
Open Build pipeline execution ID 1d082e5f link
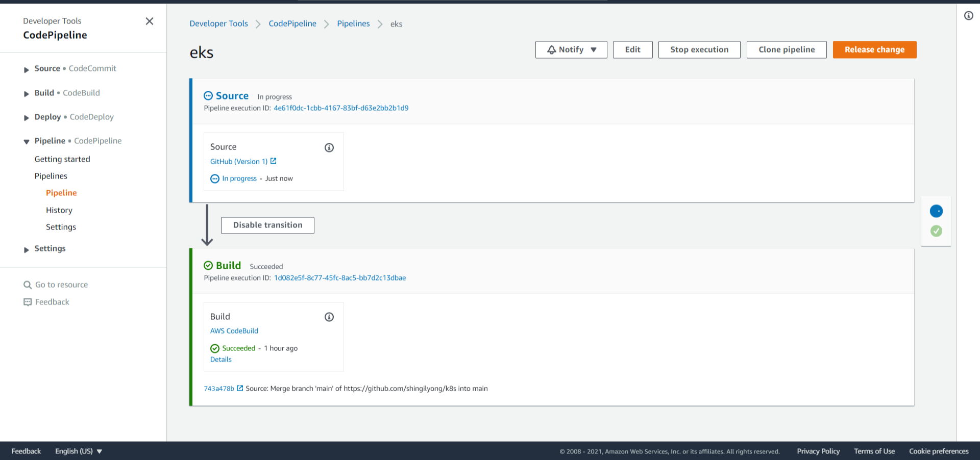coord(340,278)
